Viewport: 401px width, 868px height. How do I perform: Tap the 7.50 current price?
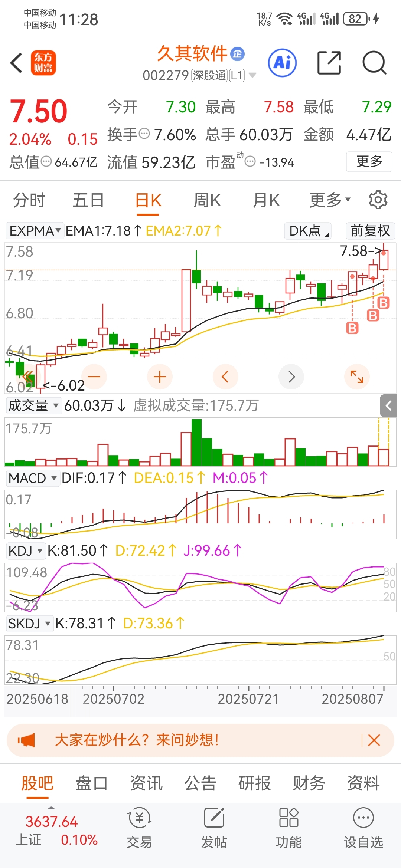pos(38,111)
